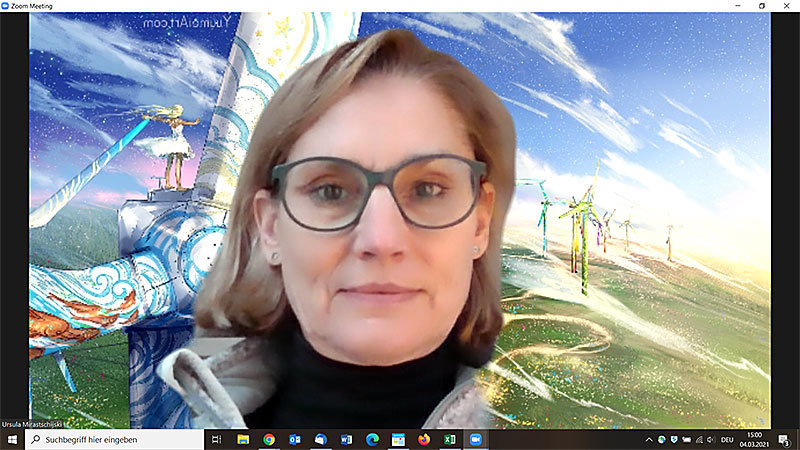The width and height of the screenshot is (800, 450).
Task: Close the Zoom Meeting window
Action: coord(786,6)
